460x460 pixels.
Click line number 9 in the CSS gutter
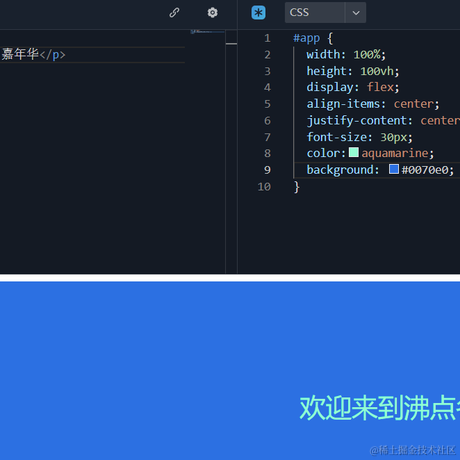(x=267, y=170)
